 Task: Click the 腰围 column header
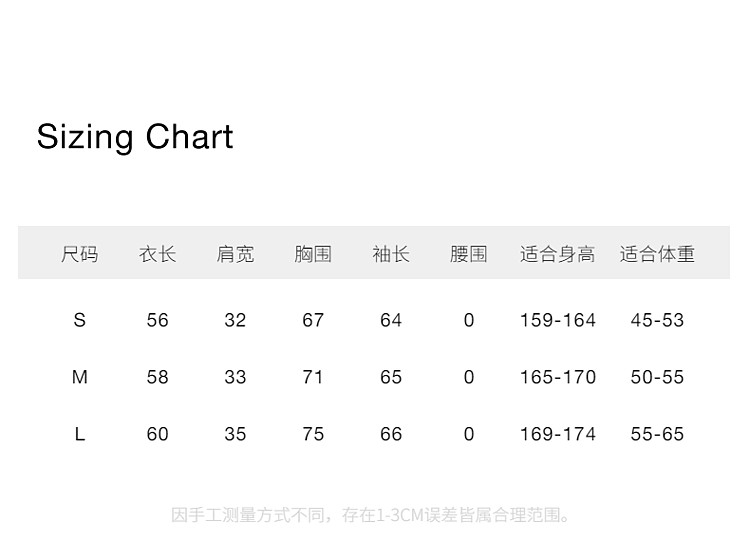[x=469, y=254]
